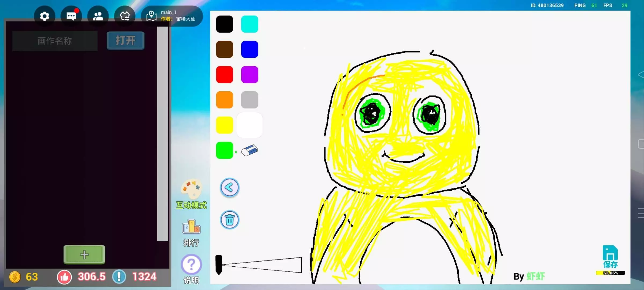Choose the purple color swatch

250,75
